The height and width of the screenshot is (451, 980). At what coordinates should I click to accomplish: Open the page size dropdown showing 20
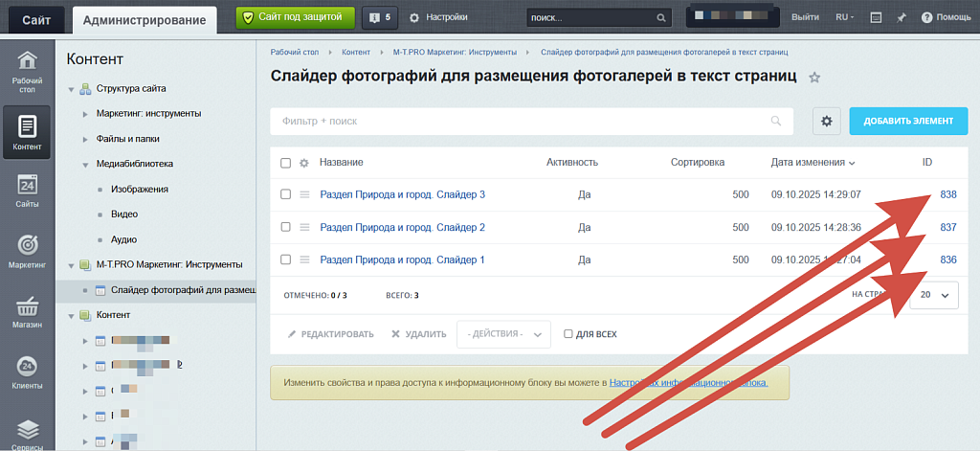tap(933, 296)
